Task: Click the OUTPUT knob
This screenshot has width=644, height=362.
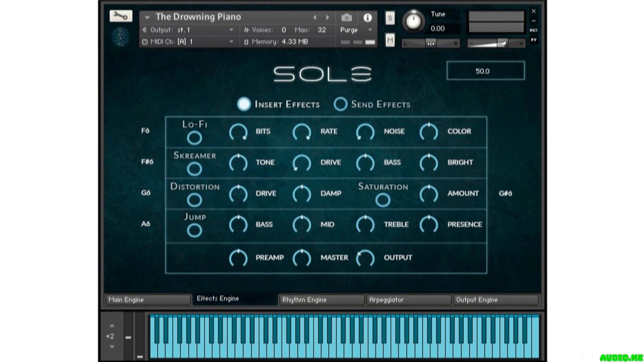Action: pos(365,258)
